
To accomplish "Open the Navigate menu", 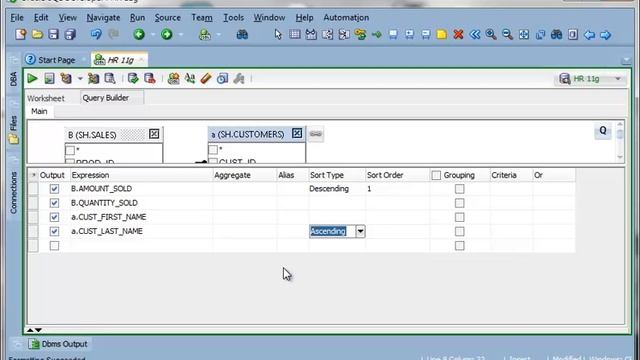I will [x=103, y=18].
